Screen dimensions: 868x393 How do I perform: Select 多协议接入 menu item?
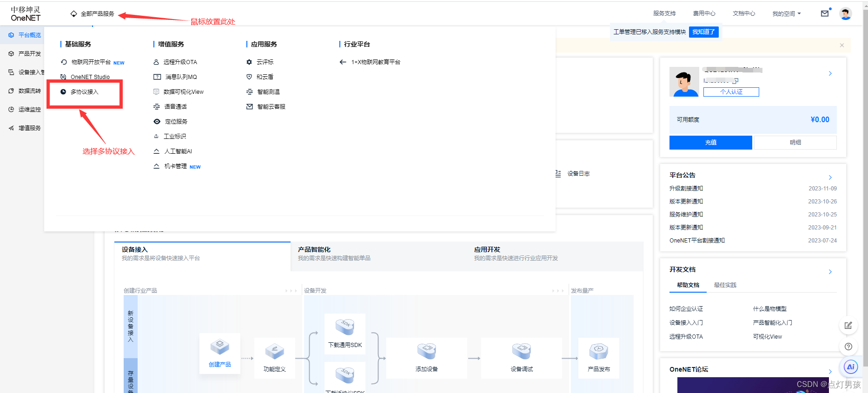(80, 92)
